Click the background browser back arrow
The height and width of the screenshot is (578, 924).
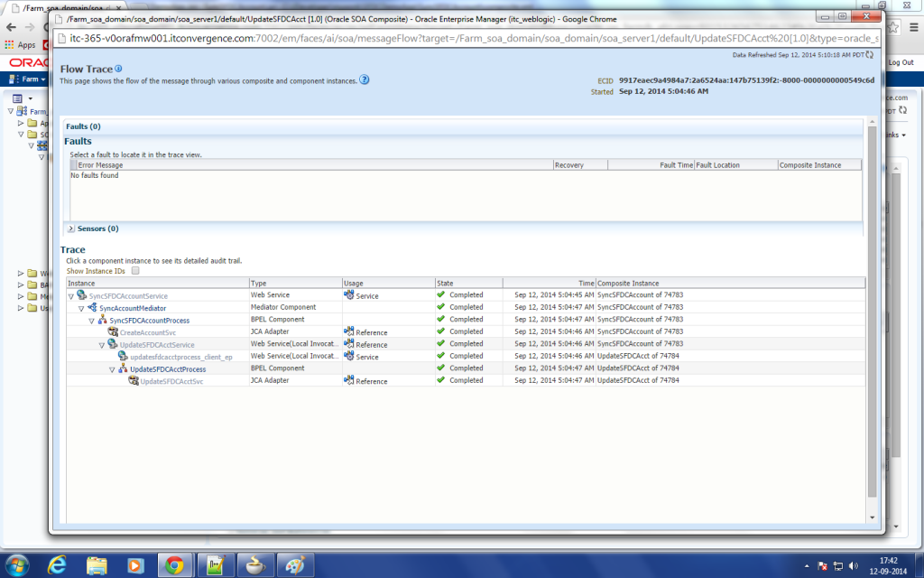point(11,27)
